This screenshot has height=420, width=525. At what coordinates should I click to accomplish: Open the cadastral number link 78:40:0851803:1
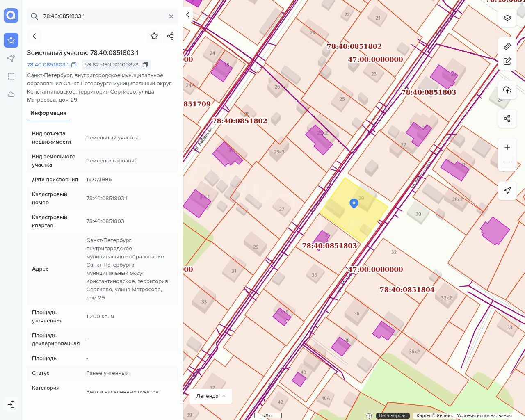(48, 65)
